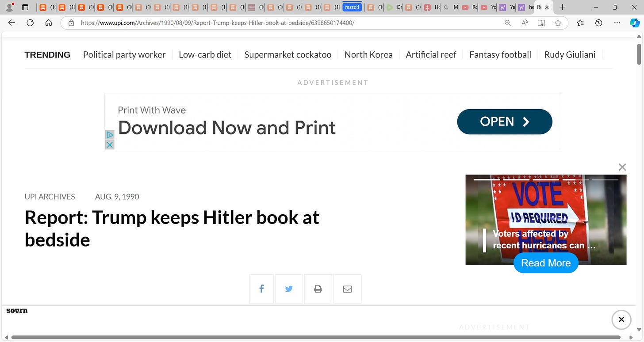Image resolution: width=644 pixels, height=342 pixels.
Task: Switch to the search icon 'M' tab
Action: click(x=450, y=8)
